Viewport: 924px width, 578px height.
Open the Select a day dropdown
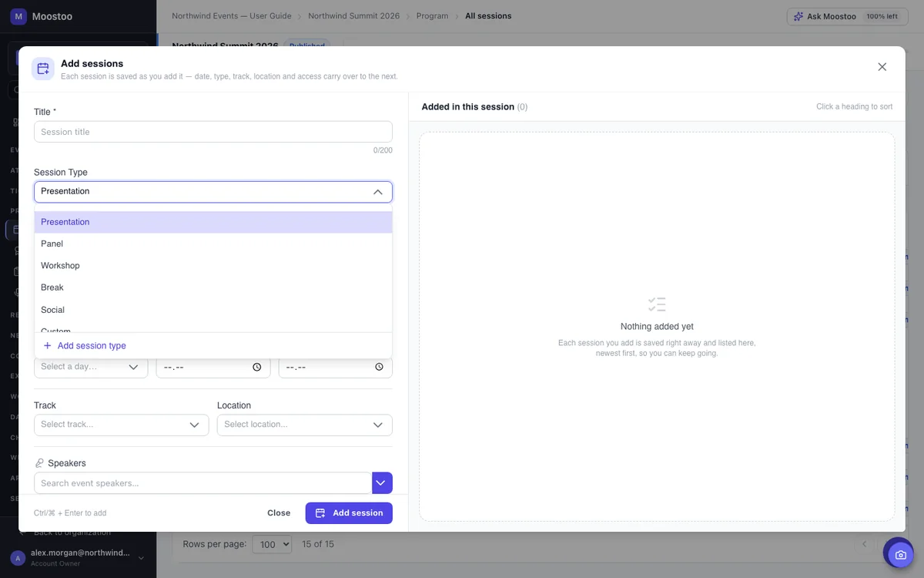[x=91, y=367]
